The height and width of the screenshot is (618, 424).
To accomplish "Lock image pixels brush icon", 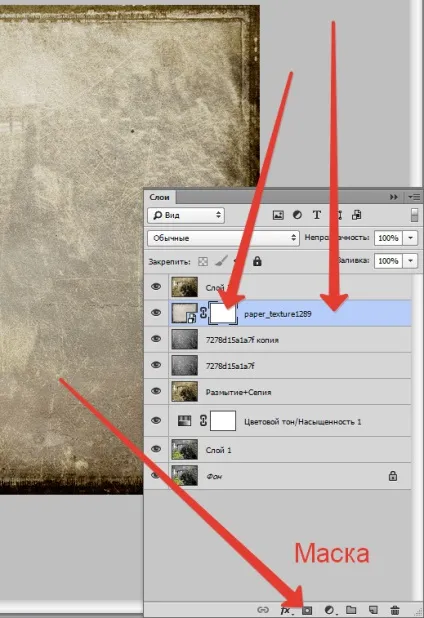I will 221,261.
